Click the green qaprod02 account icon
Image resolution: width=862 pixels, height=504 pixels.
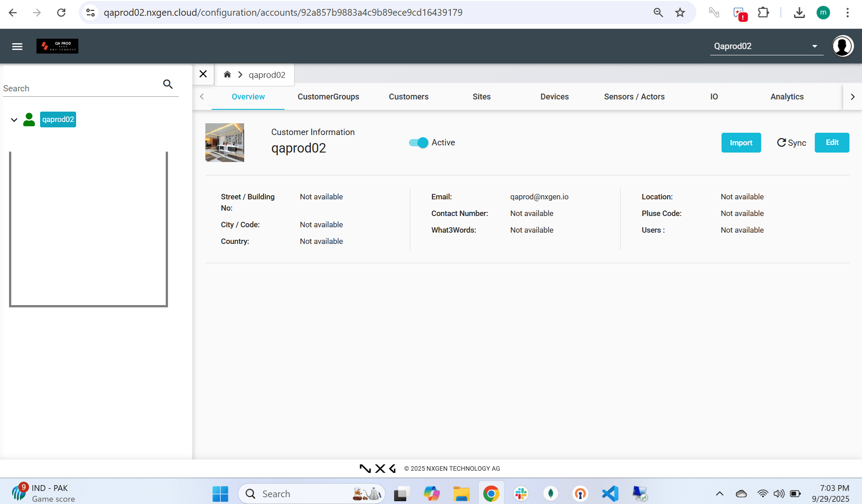[x=29, y=119]
